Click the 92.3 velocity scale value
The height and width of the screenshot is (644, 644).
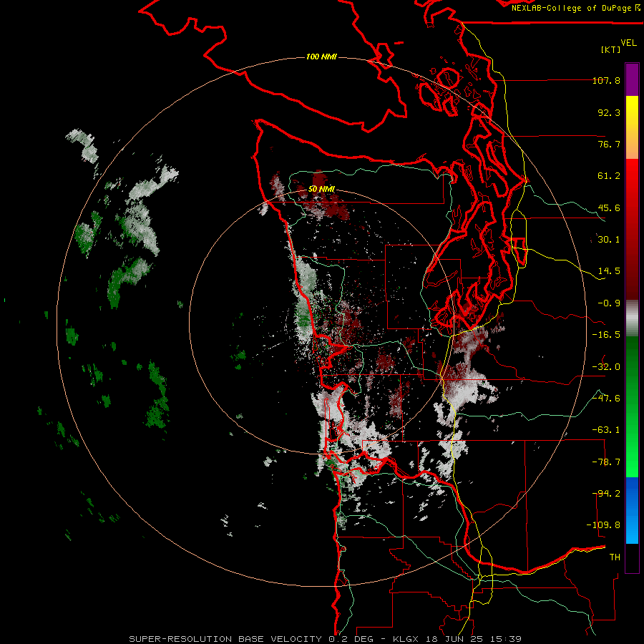[x=609, y=112]
